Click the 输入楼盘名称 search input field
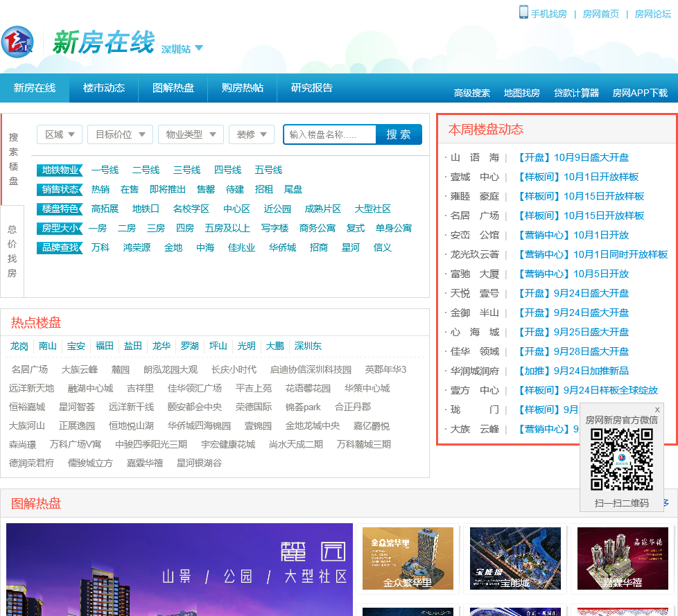The width and height of the screenshot is (678, 616). pyautogui.click(x=330, y=134)
